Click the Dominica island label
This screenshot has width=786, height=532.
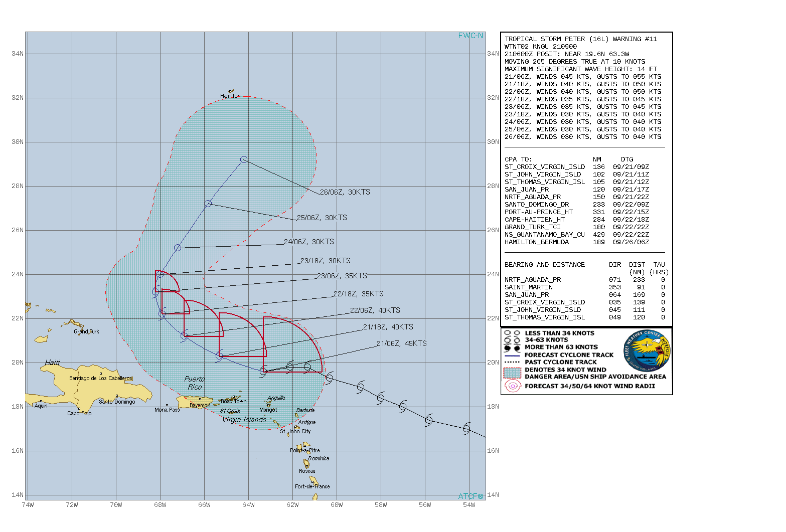(319, 458)
